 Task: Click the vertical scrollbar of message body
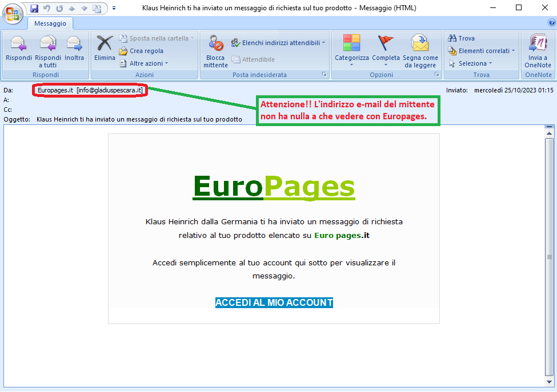(x=549, y=257)
